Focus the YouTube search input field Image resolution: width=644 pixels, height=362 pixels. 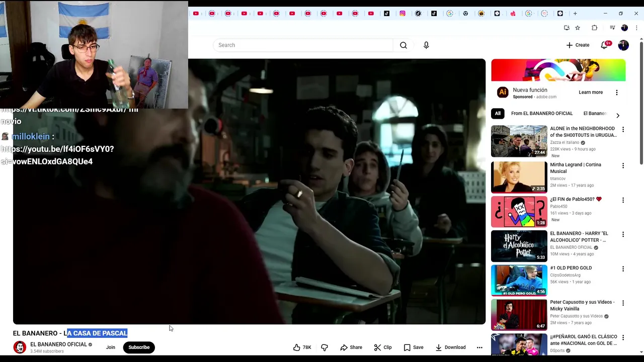click(x=303, y=45)
